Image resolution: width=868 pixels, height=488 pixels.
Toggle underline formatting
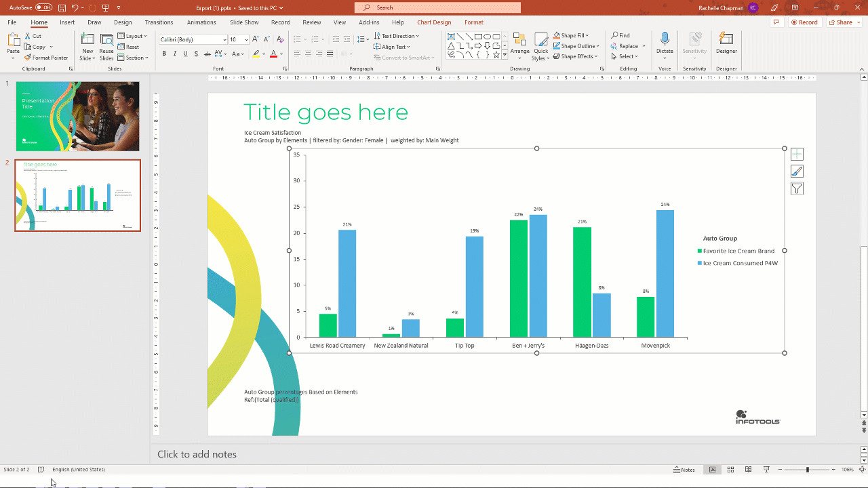tap(185, 54)
